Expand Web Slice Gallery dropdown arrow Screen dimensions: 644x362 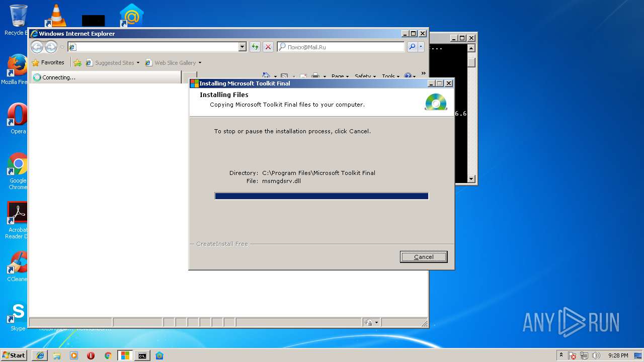coord(200,63)
